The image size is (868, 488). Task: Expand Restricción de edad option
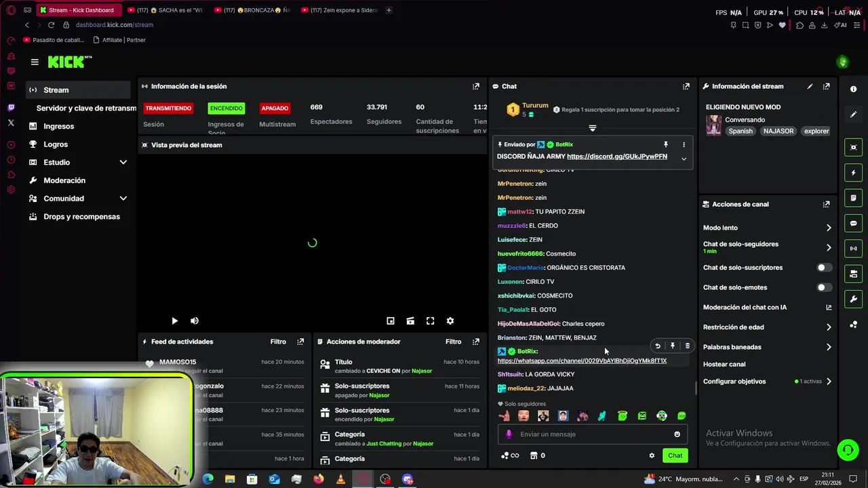pyautogui.click(x=829, y=327)
